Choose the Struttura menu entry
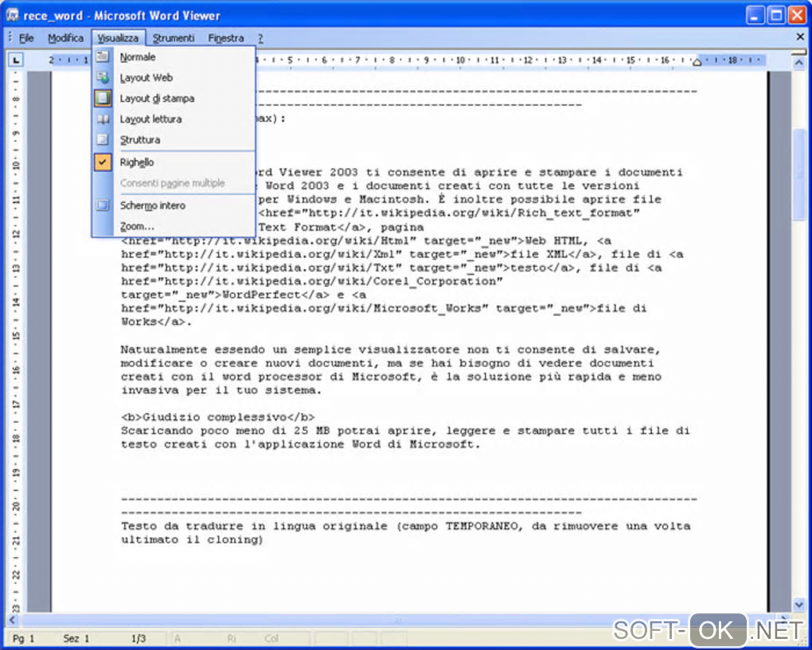This screenshot has height=650, width=812. (x=174, y=140)
